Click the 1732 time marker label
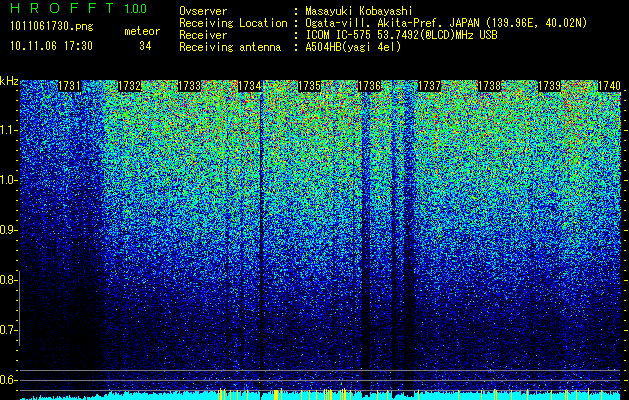The height and width of the screenshot is (400, 629). pyautogui.click(x=129, y=86)
